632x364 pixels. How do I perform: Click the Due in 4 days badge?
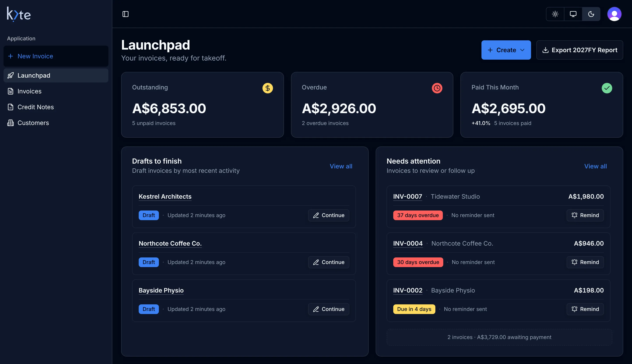(x=414, y=309)
